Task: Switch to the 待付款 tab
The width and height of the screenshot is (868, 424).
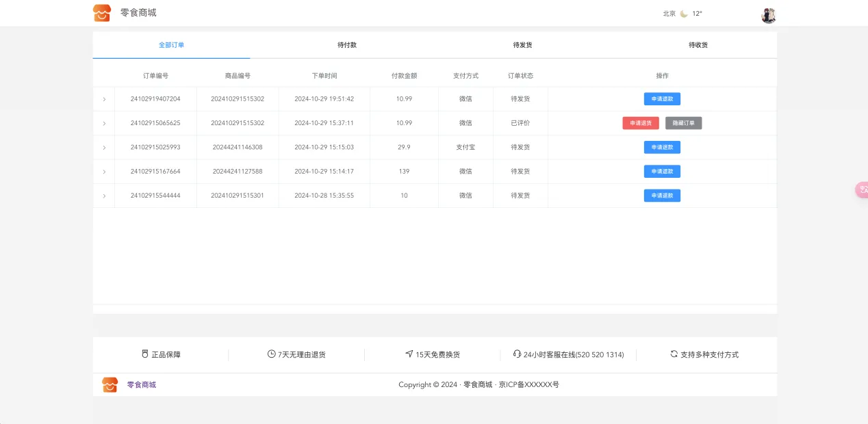Action: pos(347,45)
